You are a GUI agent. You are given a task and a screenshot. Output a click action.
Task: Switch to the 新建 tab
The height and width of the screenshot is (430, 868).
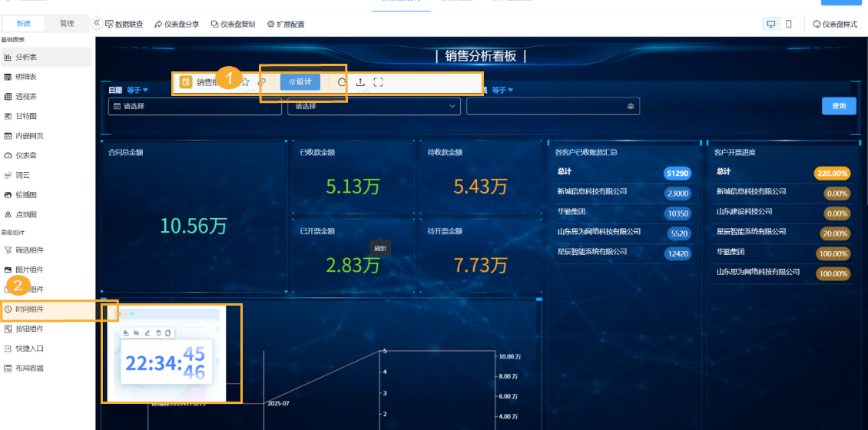click(24, 24)
